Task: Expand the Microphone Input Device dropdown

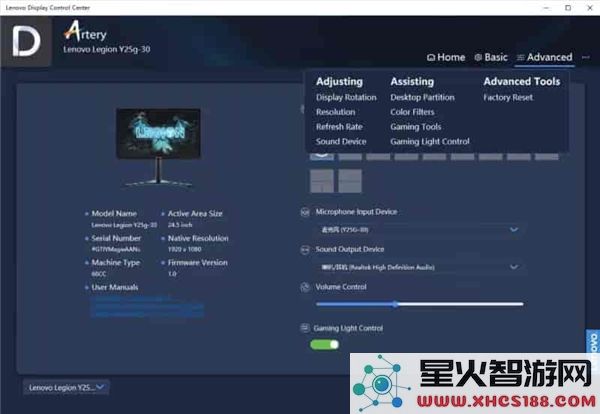Action: pos(420,230)
